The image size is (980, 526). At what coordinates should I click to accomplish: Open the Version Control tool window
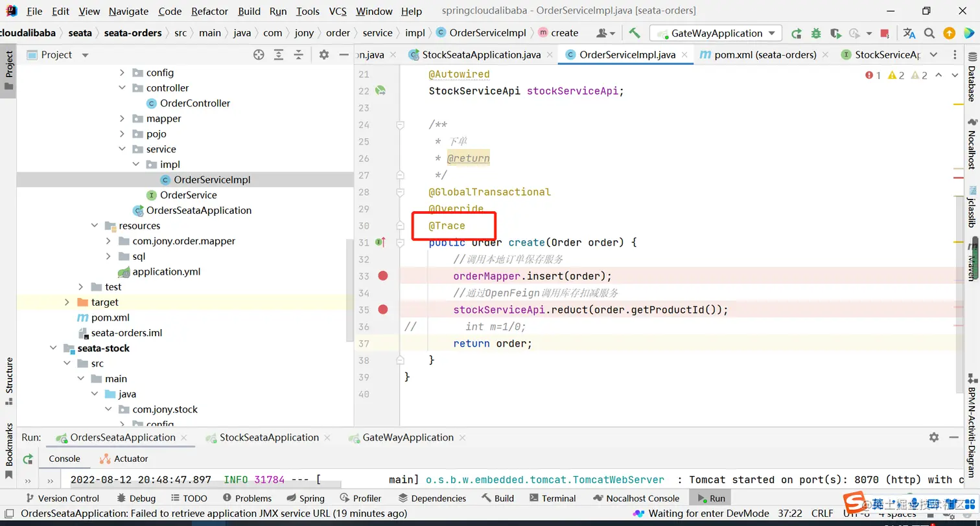pos(62,498)
